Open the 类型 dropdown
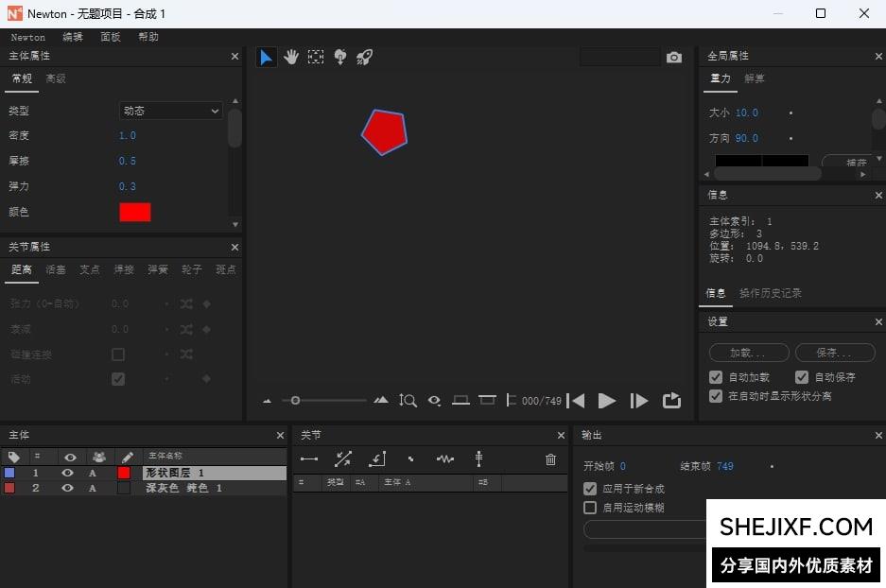Image resolution: width=886 pixels, height=588 pixels. pos(171,111)
